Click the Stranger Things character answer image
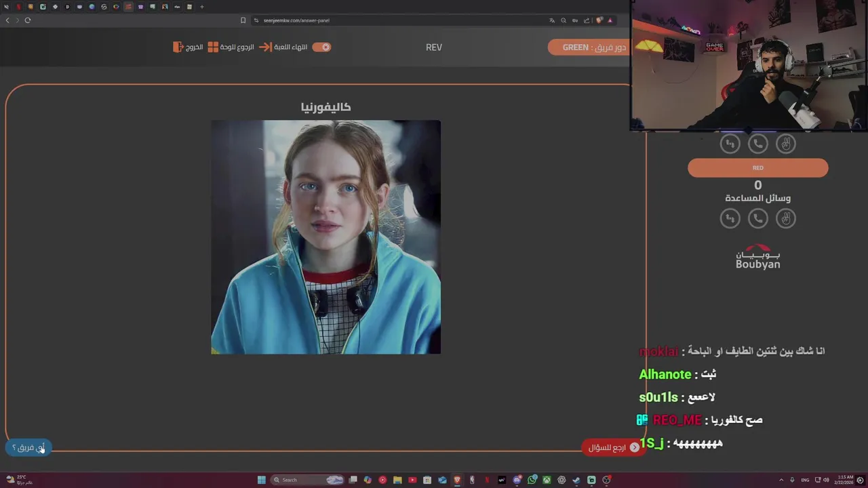 click(x=325, y=237)
